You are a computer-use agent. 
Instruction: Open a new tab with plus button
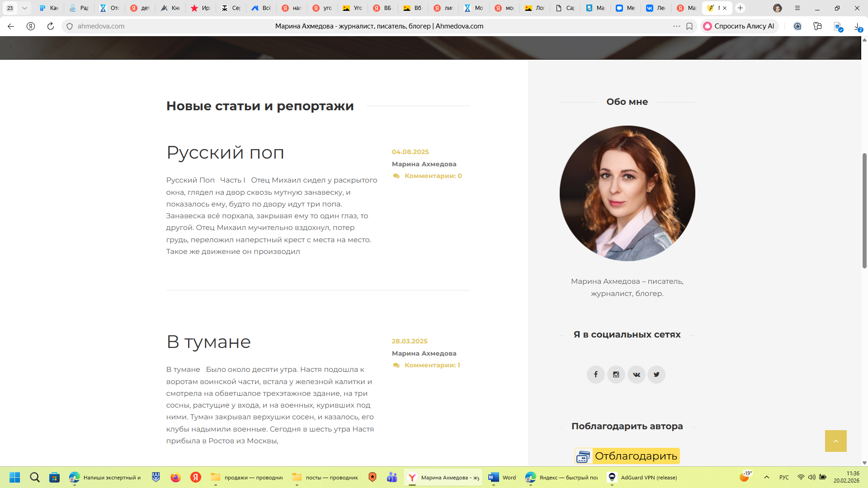tap(740, 8)
